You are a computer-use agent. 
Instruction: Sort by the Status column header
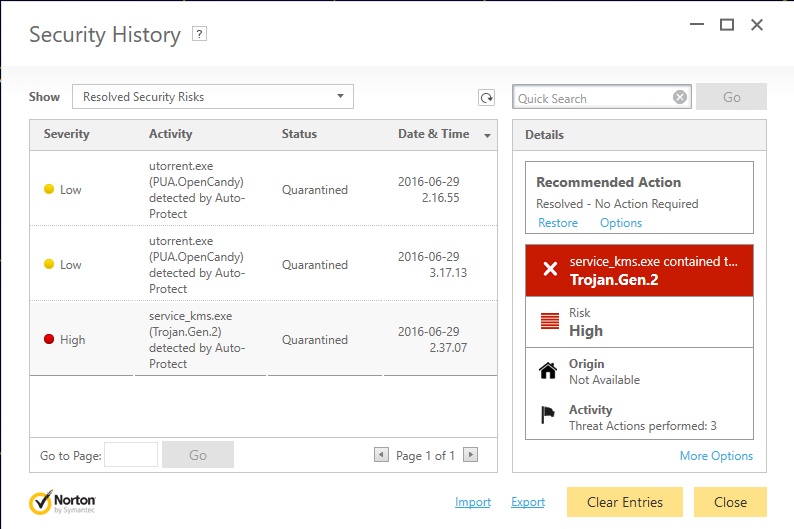[299, 134]
